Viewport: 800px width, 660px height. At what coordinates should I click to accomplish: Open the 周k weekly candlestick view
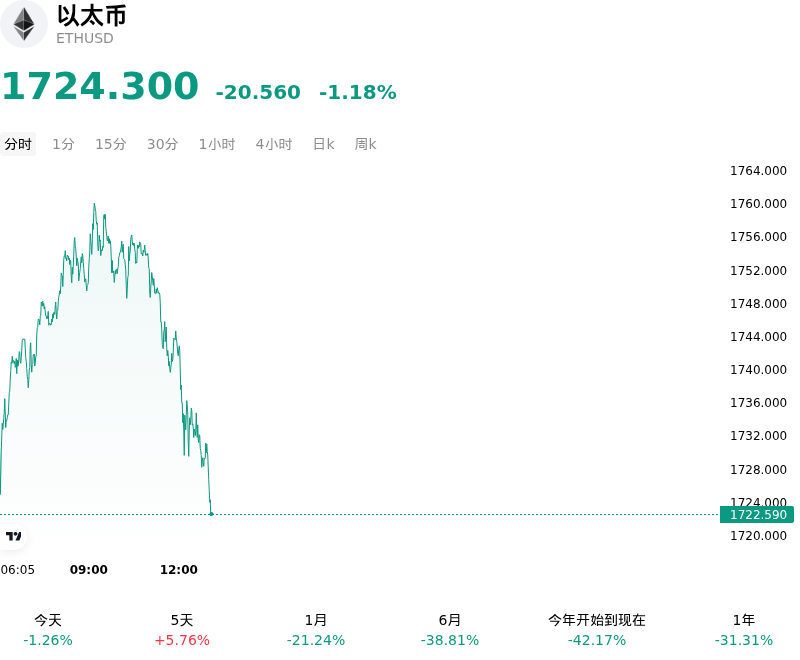(x=365, y=144)
